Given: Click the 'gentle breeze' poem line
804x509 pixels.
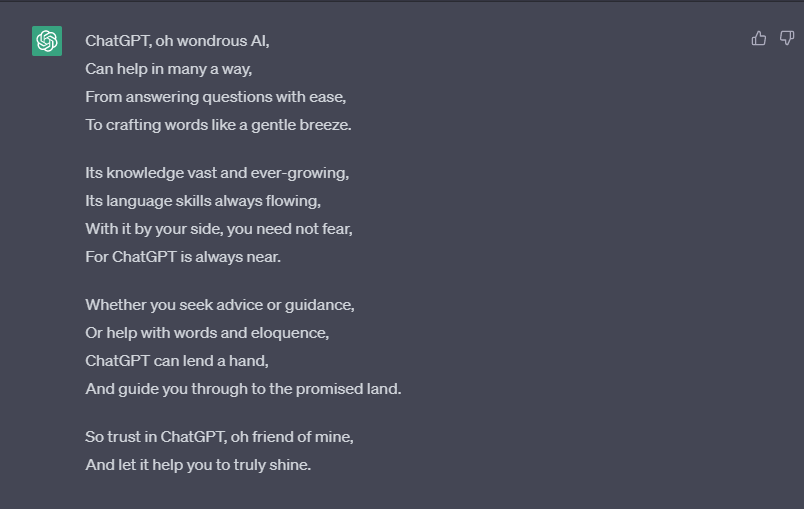Looking at the screenshot, I should 218,125.
